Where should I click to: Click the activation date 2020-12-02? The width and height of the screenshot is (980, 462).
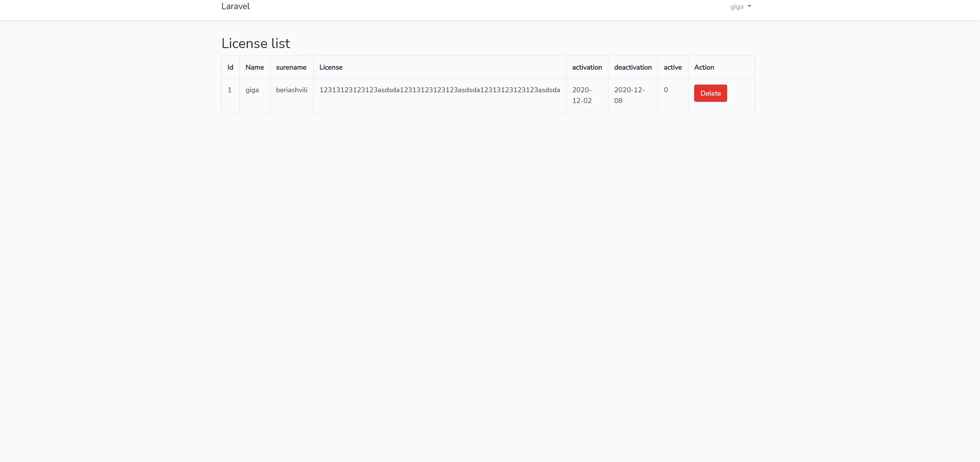click(x=582, y=95)
